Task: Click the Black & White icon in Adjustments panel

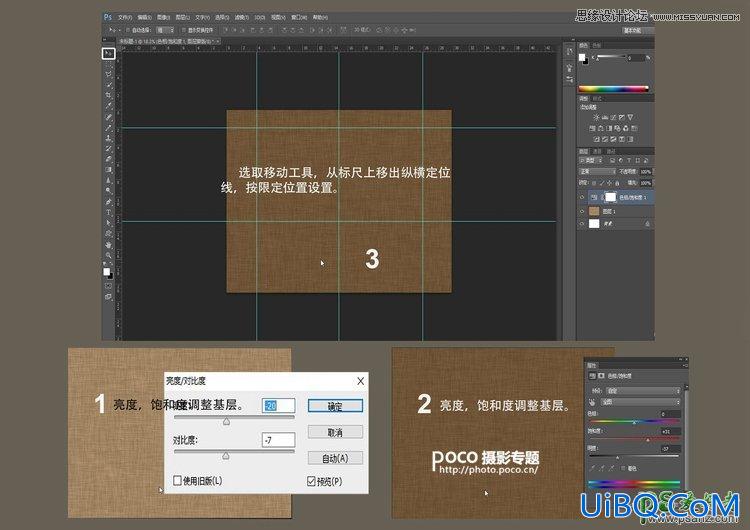Action: [x=609, y=128]
